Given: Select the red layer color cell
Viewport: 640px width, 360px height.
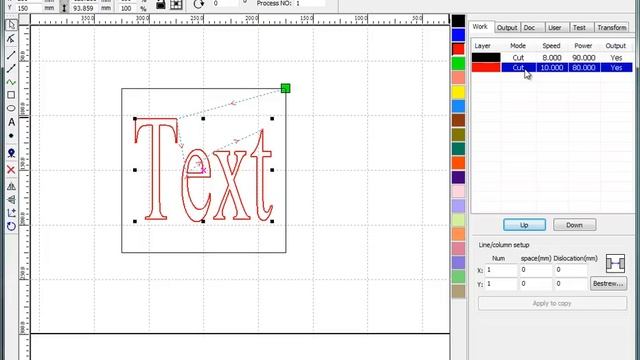Looking at the screenshot, I should (x=486, y=67).
